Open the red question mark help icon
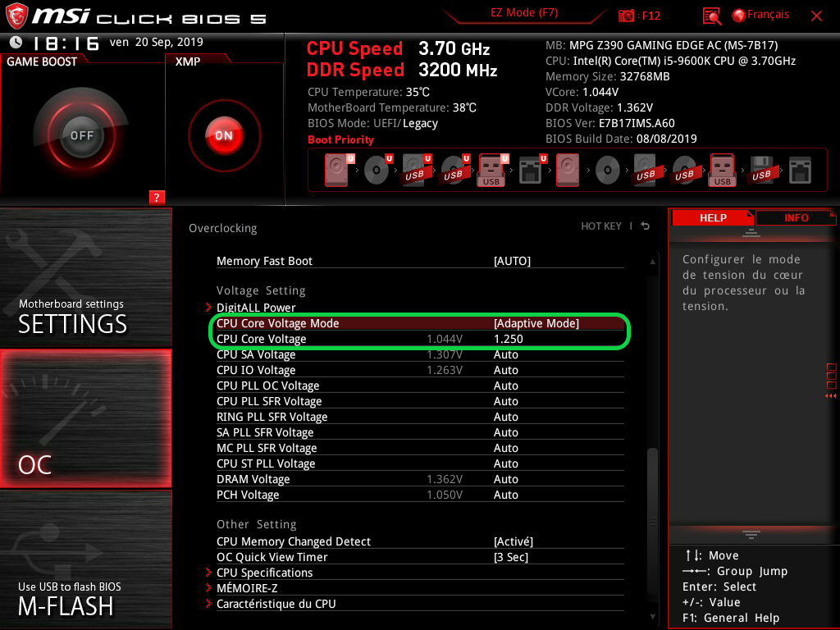The height and width of the screenshot is (630, 840). tap(157, 197)
